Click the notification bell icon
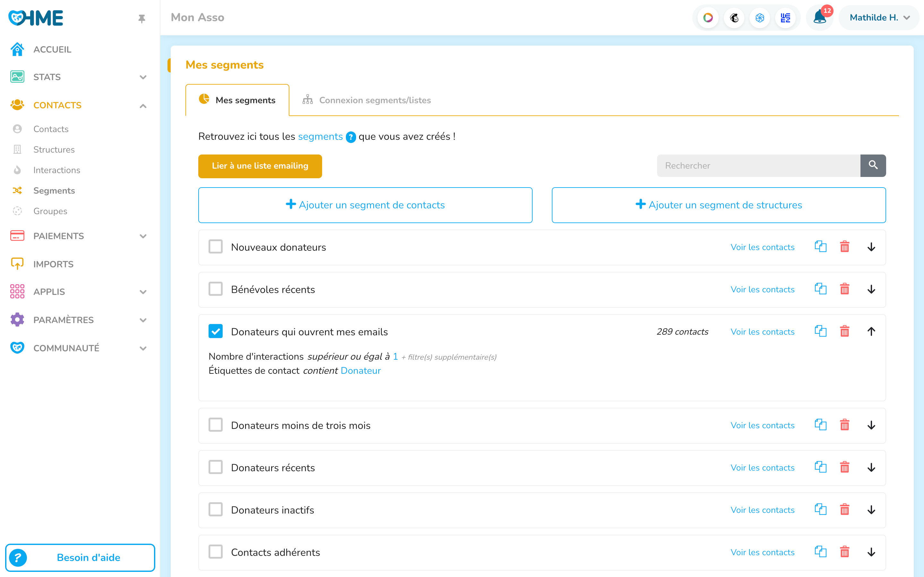 tap(819, 18)
